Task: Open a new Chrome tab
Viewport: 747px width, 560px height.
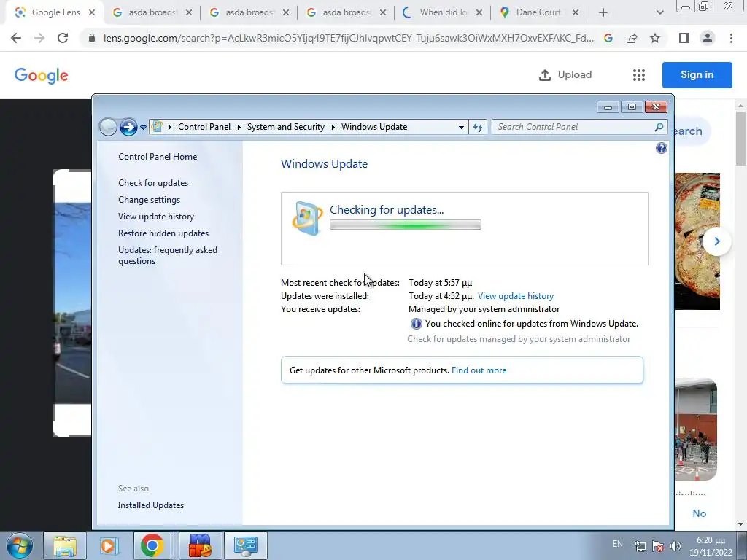Action: [x=603, y=12]
